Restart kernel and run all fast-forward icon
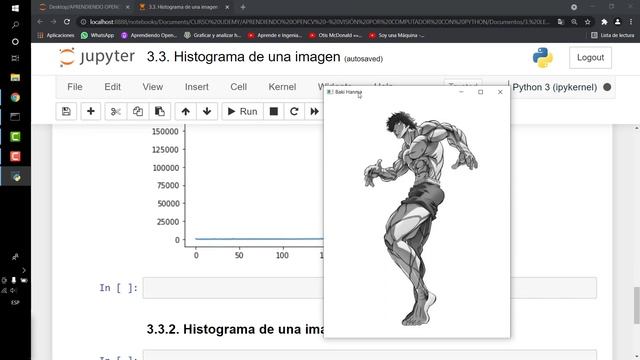 [x=314, y=111]
